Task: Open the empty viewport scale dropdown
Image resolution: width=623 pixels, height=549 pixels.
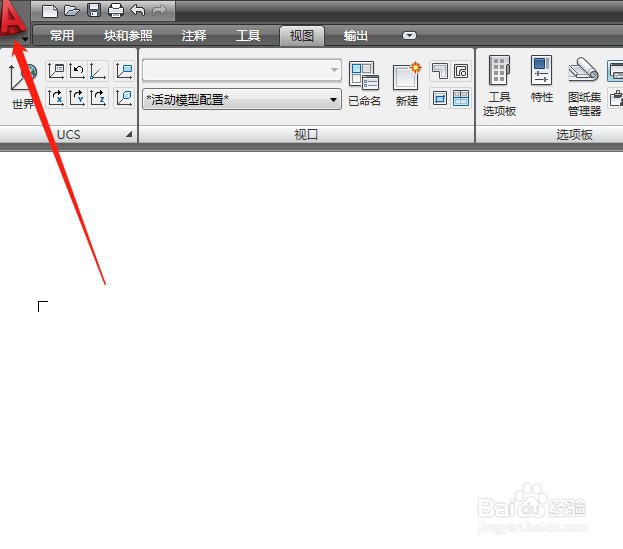Action: (x=242, y=70)
